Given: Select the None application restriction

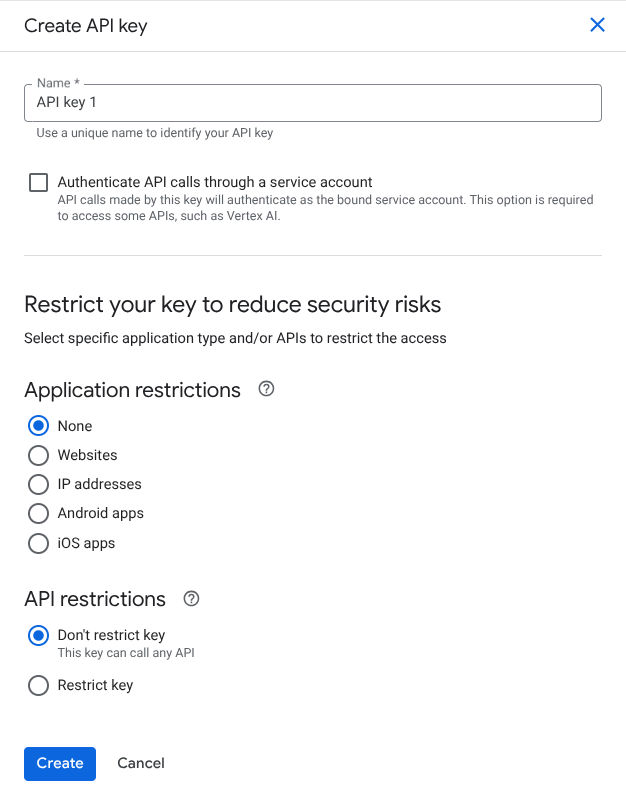Looking at the screenshot, I should click(x=38, y=425).
